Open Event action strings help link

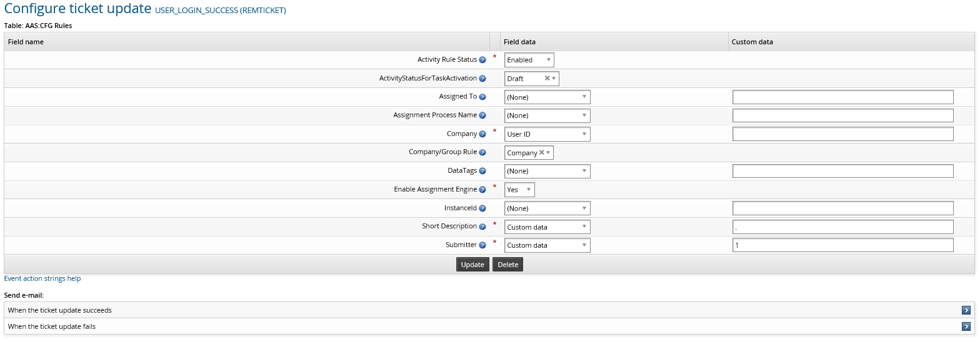point(42,278)
